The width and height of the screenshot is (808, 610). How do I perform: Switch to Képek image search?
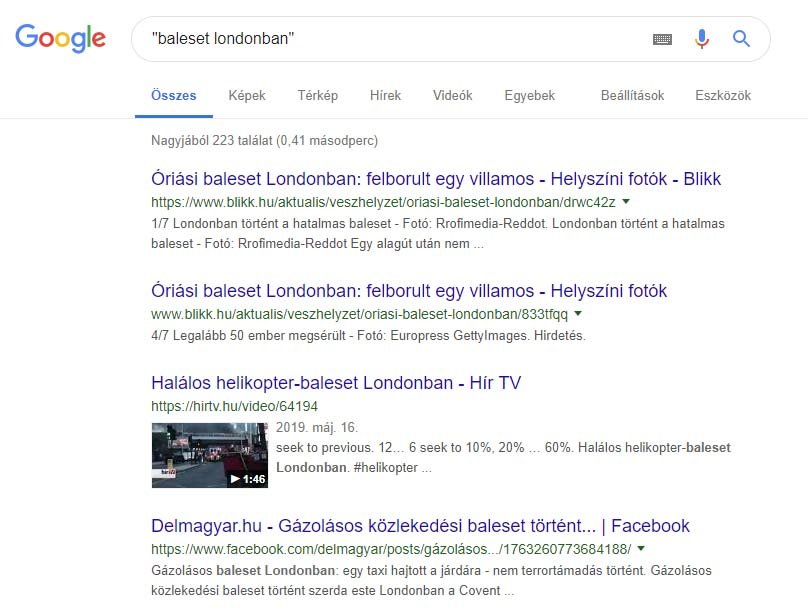(246, 95)
